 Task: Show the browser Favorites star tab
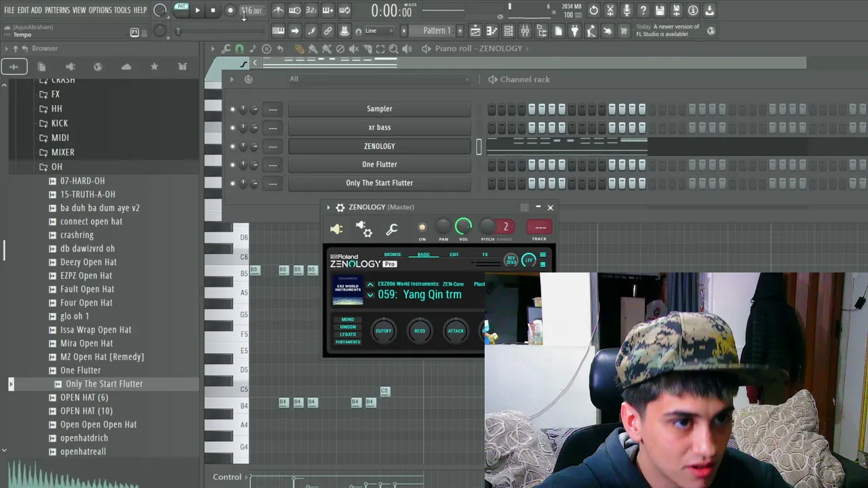tap(154, 66)
